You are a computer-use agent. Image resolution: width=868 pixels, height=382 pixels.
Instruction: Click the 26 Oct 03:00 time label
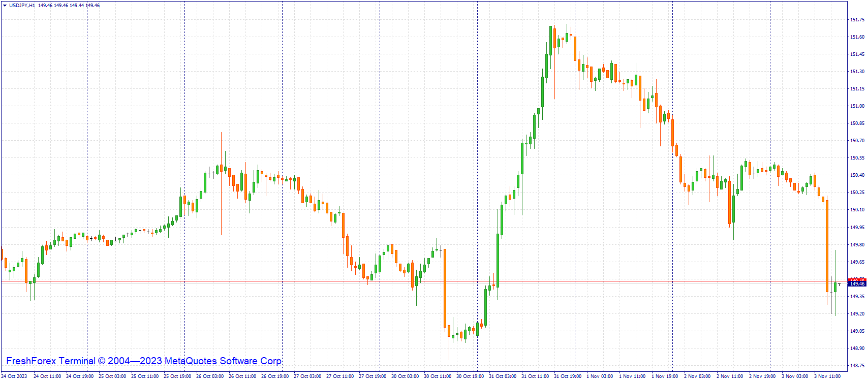coord(210,376)
